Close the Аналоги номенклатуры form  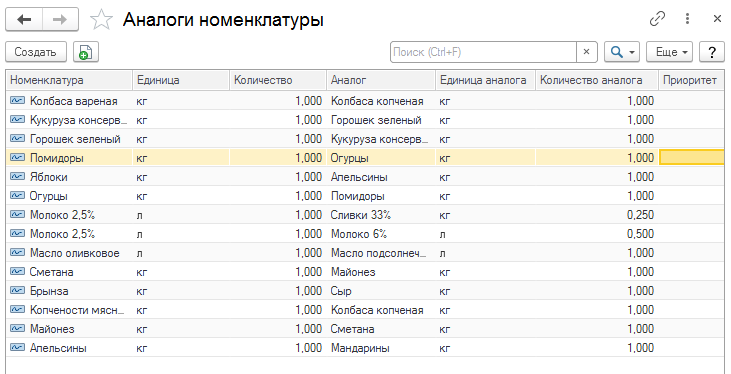pos(717,19)
